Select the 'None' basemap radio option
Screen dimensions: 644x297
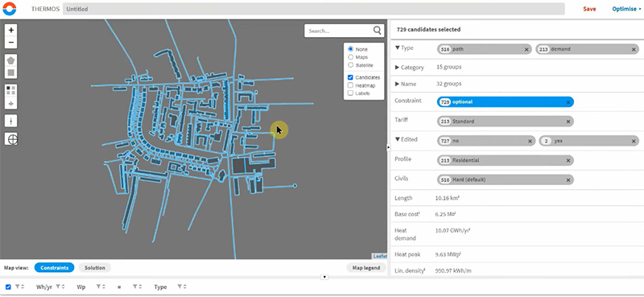pos(350,49)
